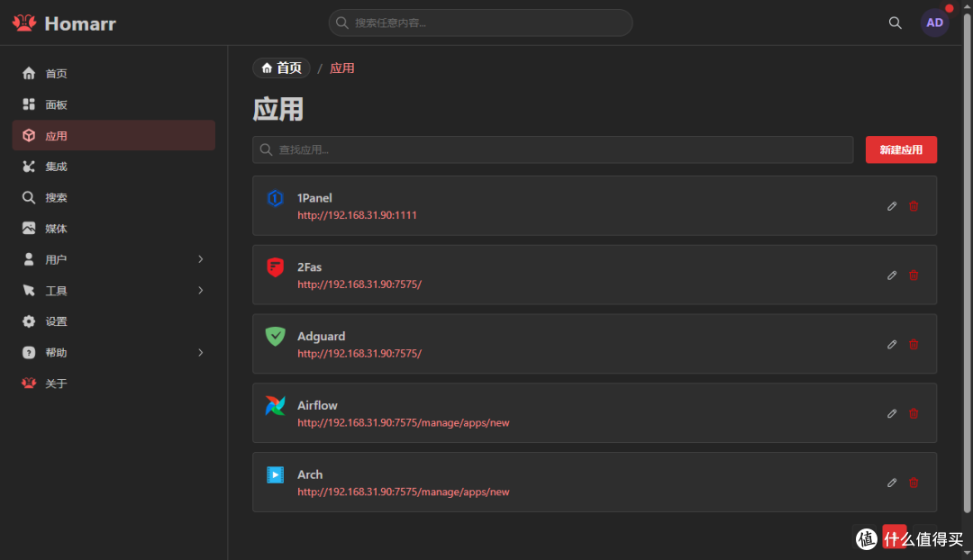This screenshot has height=560, width=973.
Task: Click the 2Fas red shield icon
Action: [x=275, y=267]
